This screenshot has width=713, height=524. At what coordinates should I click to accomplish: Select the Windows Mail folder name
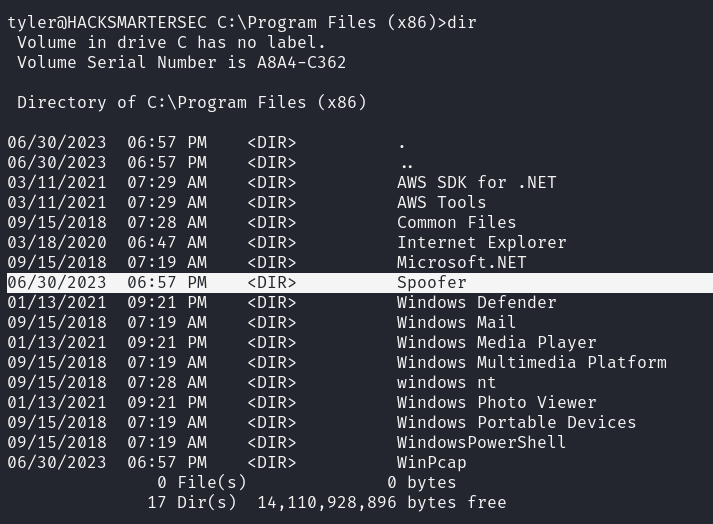(456, 322)
